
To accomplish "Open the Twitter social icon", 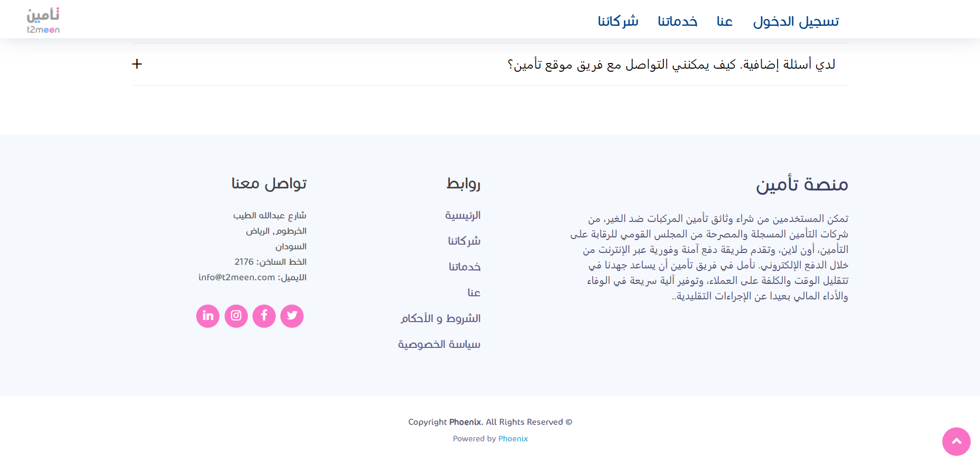I will [x=292, y=316].
